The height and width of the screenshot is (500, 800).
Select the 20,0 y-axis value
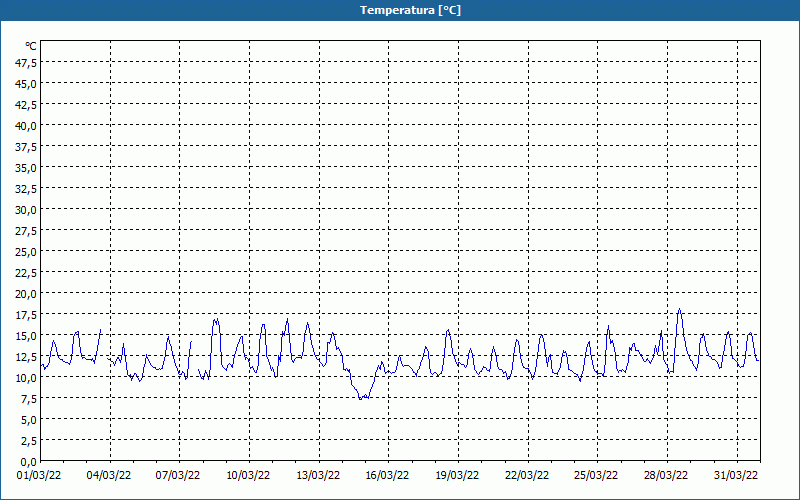[27, 294]
